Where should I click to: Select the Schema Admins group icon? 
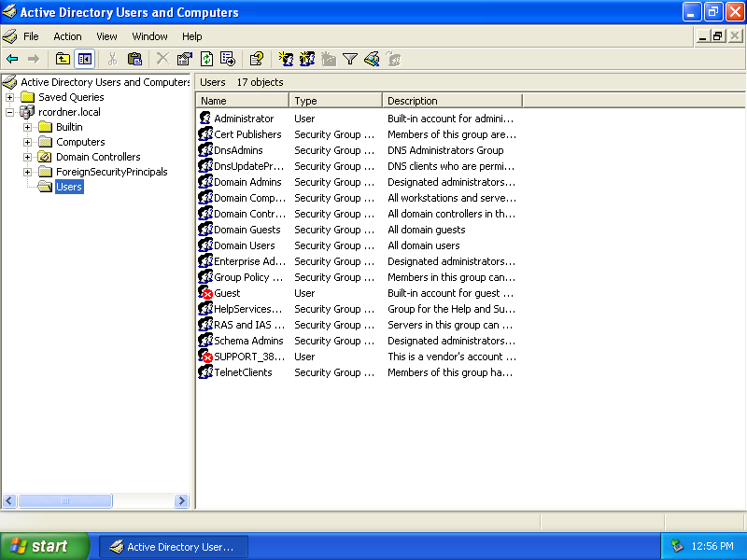click(x=205, y=341)
